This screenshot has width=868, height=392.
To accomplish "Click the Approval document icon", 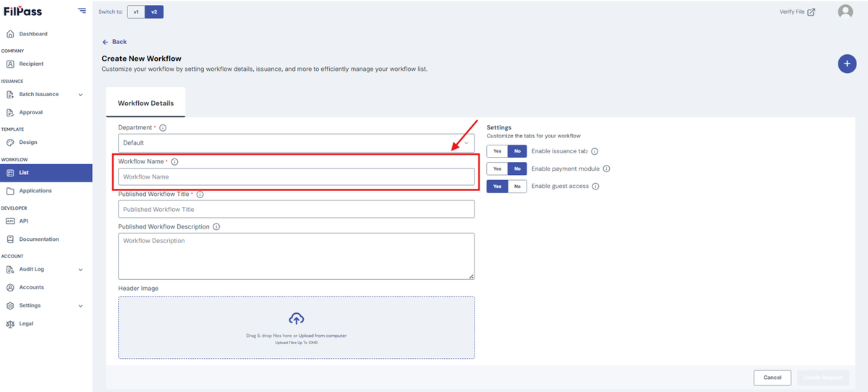I will click(x=10, y=112).
